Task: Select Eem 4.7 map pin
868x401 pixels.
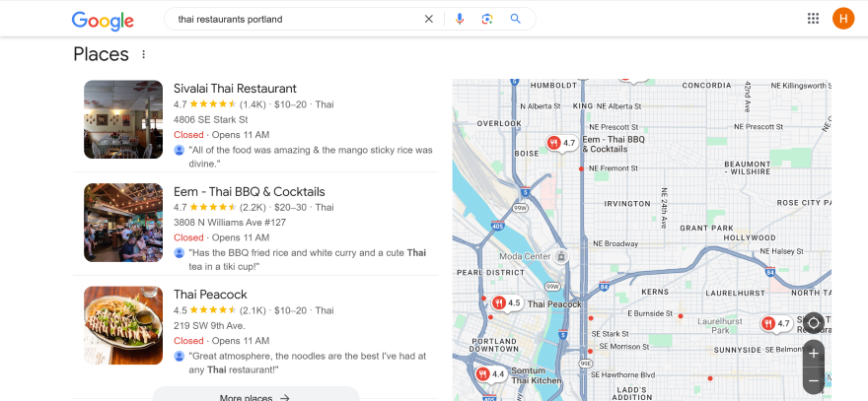Action: [x=562, y=143]
